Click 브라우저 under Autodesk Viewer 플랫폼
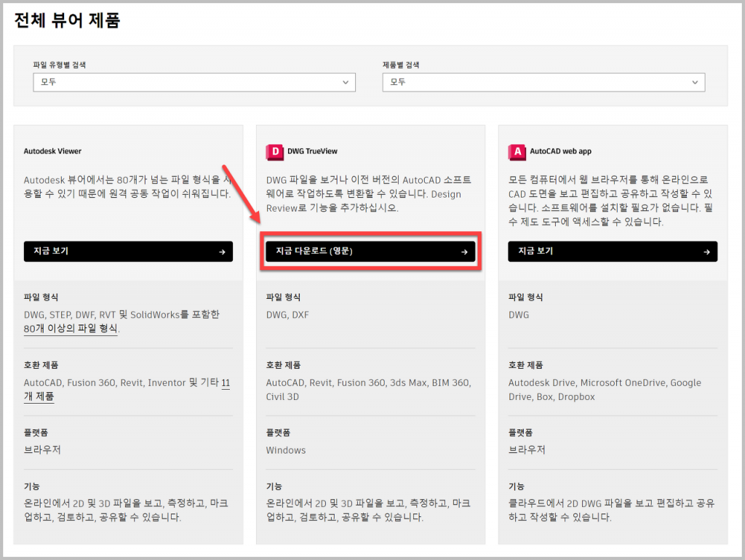Image resolution: width=745 pixels, height=560 pixels. tap(42, 449)
